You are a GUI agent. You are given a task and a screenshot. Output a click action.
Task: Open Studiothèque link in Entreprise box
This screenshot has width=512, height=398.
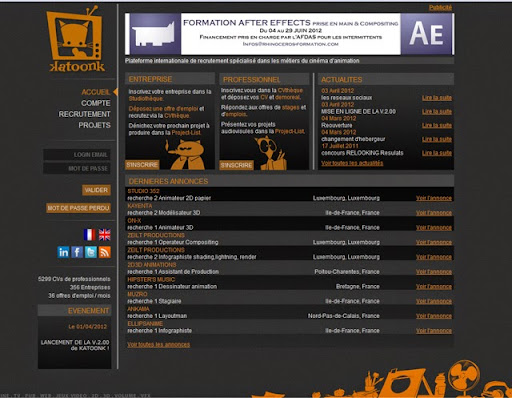pos(146,99)
